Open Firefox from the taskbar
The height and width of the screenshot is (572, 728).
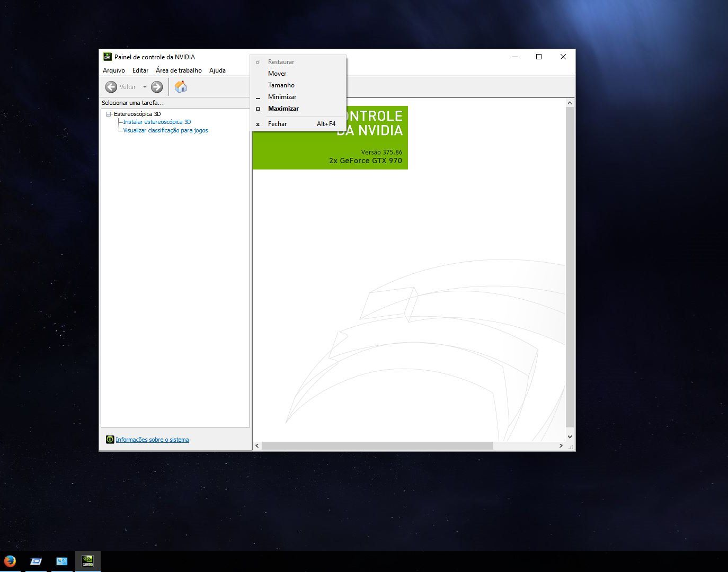[10, 561]
